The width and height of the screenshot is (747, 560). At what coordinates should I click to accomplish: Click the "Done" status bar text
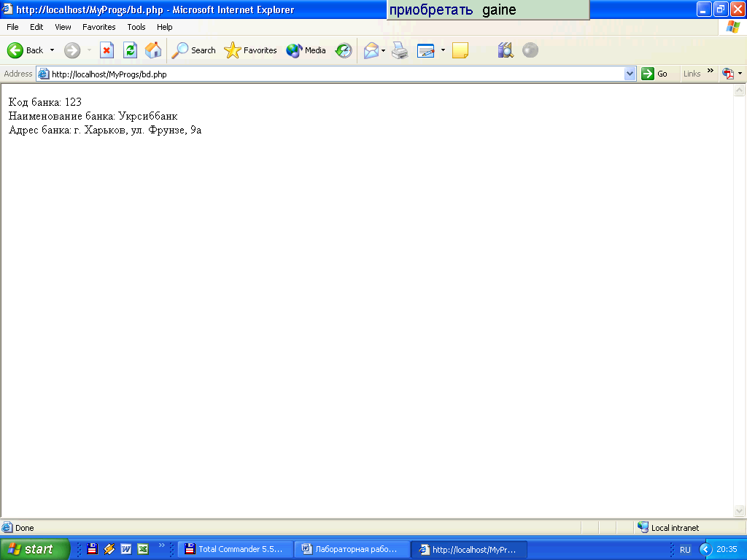(x=24, y=528)
